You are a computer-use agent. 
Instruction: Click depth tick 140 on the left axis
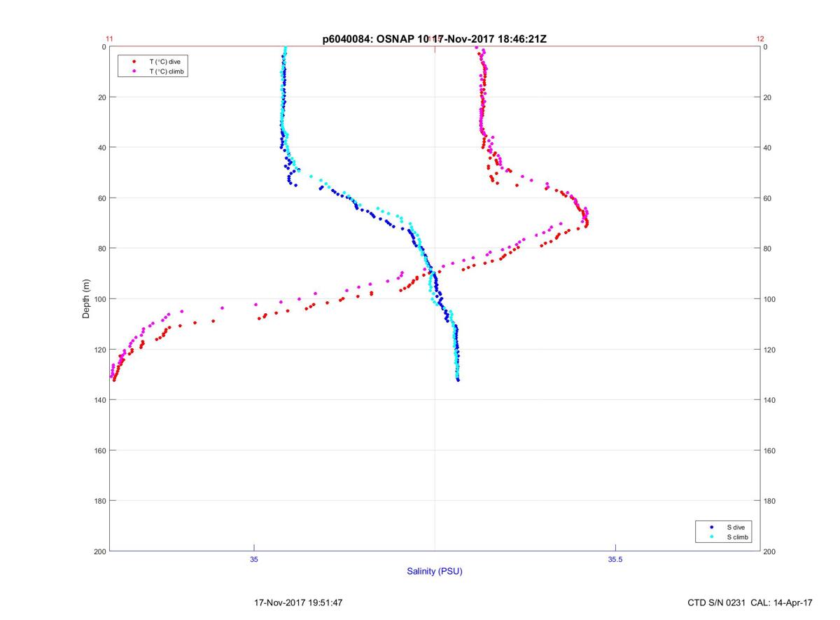click(99, 400)
